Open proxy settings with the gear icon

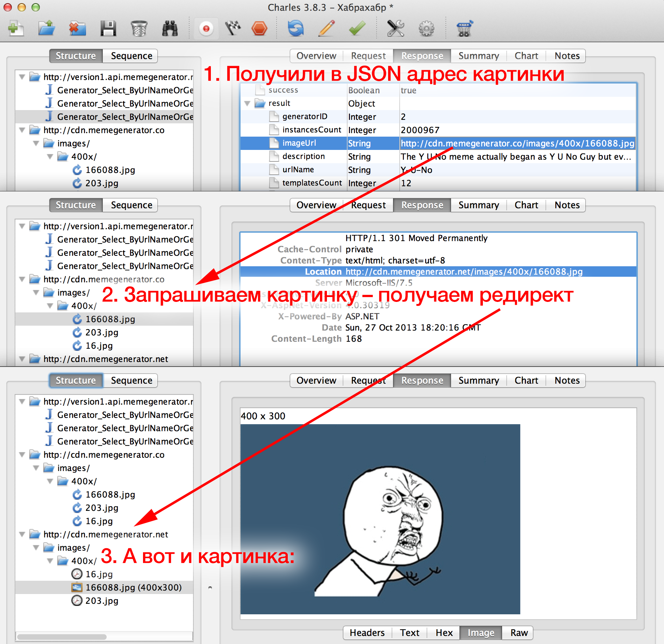pyautogui.click(x=426, y=28)
